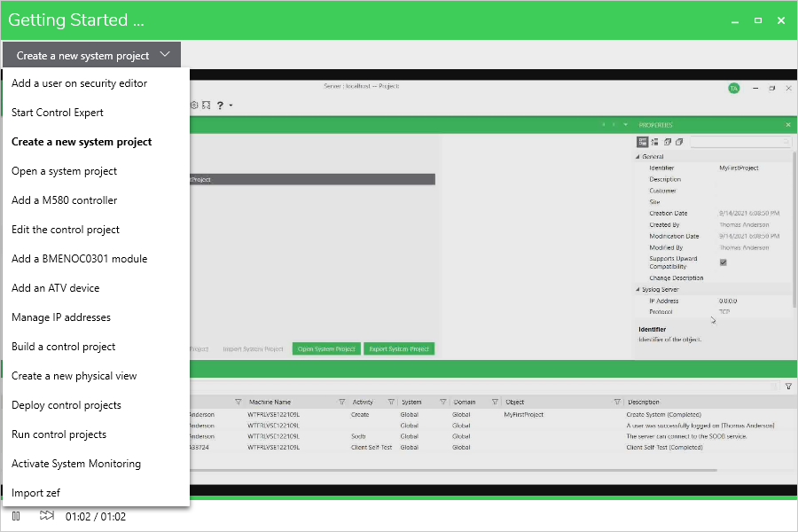798x532 pixels.
Task: Click filter funnel between Object and Description
Action: coord(617,403)
